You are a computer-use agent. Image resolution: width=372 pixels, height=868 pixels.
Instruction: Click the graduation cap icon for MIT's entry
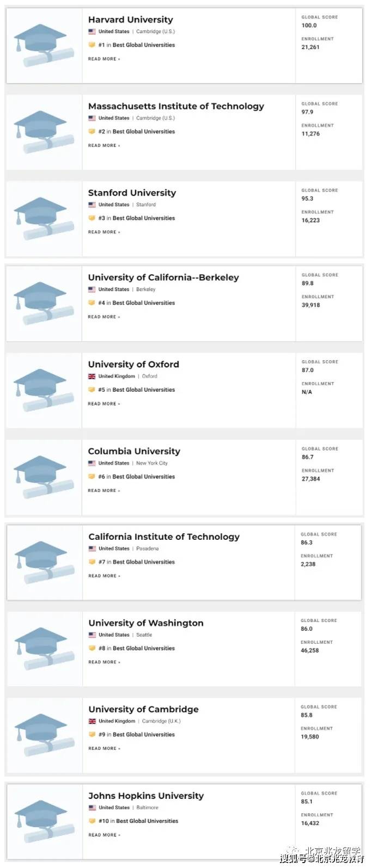(x=43, y=131)
